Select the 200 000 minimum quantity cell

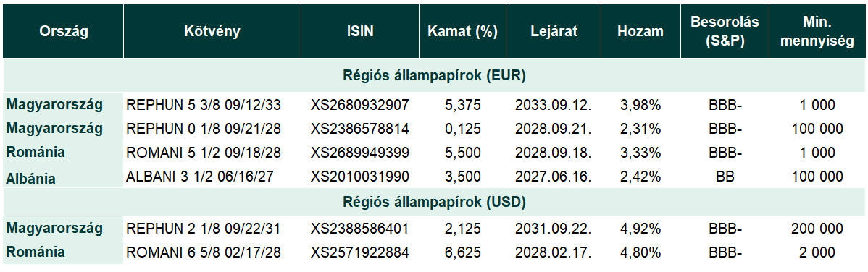pos(817,229)
